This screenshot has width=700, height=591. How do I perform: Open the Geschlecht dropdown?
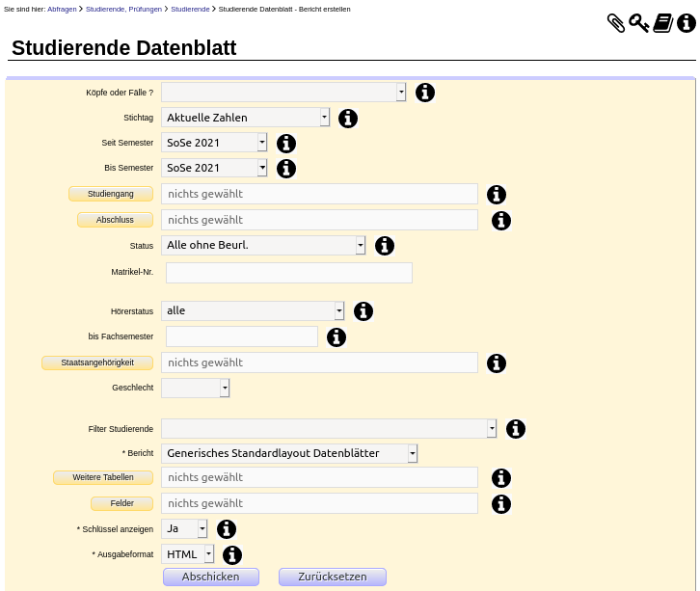click(196, 388)
